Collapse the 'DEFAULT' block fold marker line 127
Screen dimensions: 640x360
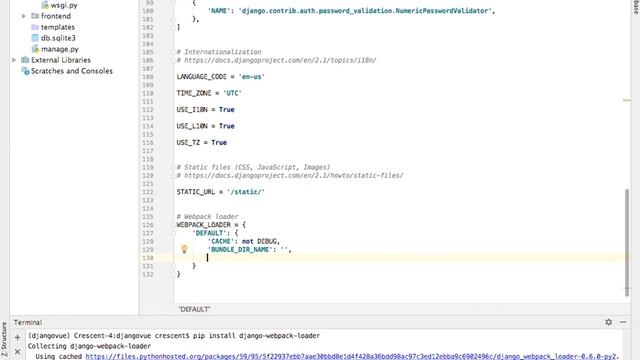coord(173,233)
